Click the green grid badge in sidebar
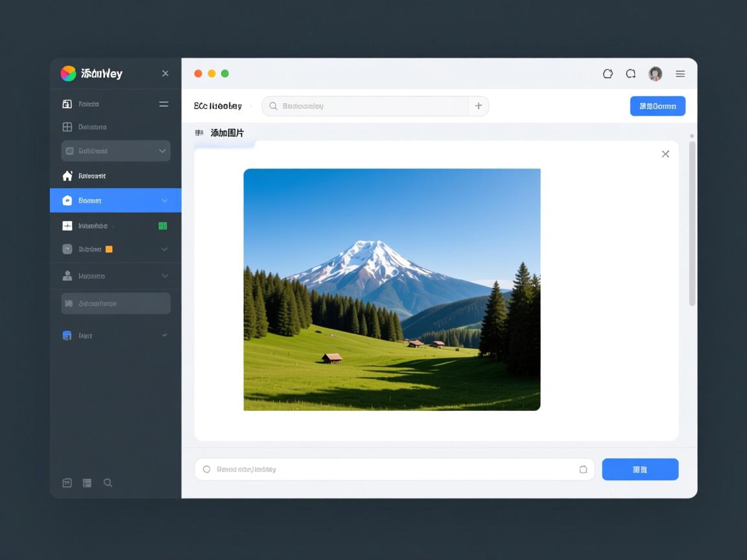The height and width of the screenshot is (560, 747). click(163, 226)
